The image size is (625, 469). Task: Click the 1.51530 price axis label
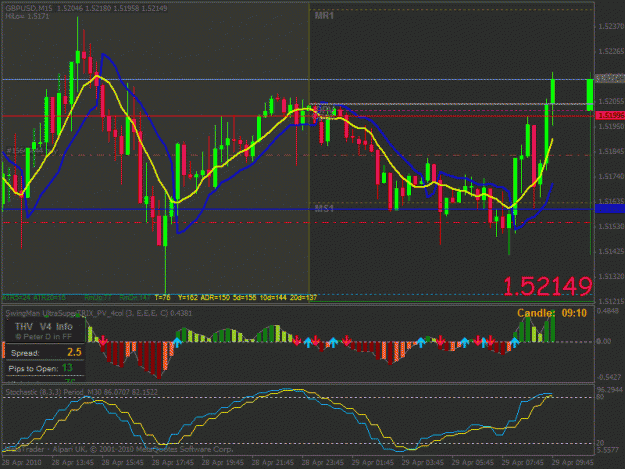click(611, 226)
